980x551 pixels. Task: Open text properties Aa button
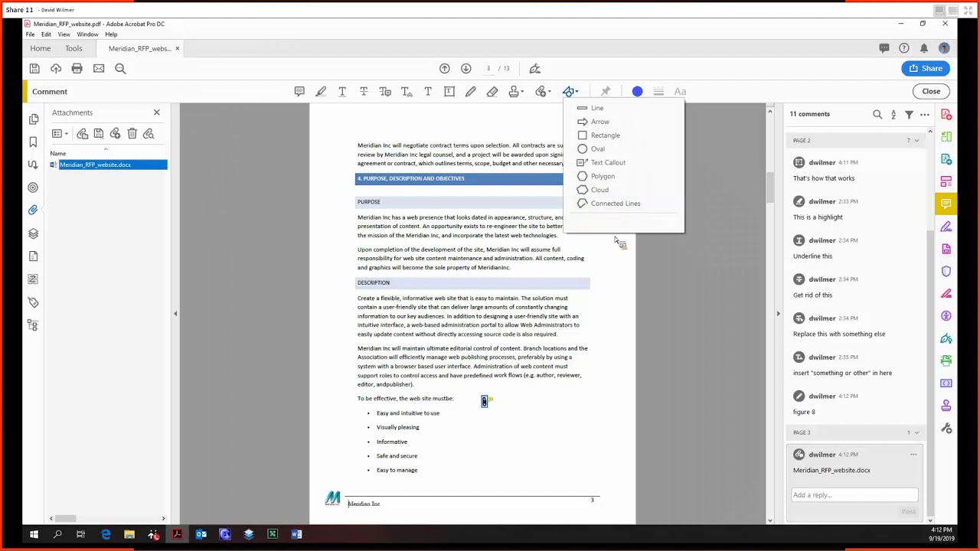tap(680, 91)
